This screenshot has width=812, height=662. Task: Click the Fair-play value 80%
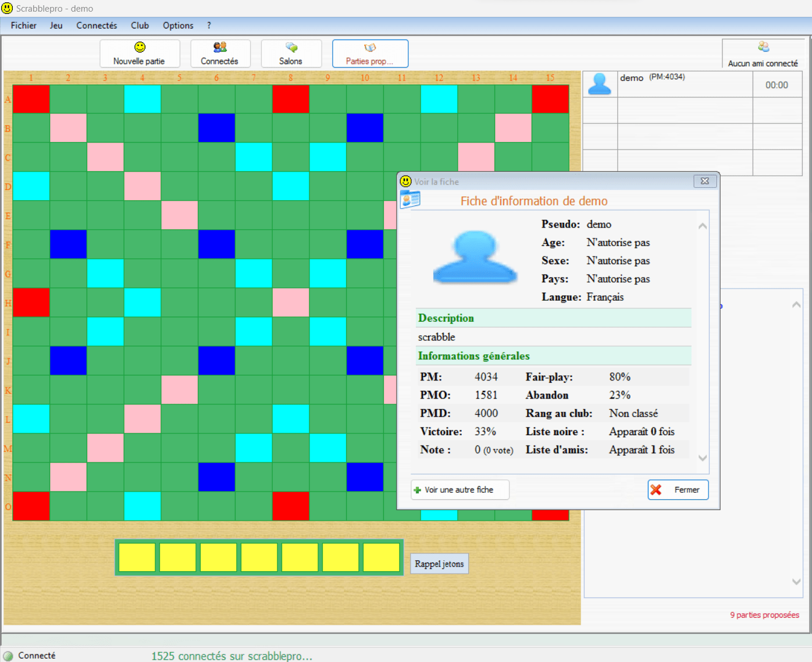[620, 377]
